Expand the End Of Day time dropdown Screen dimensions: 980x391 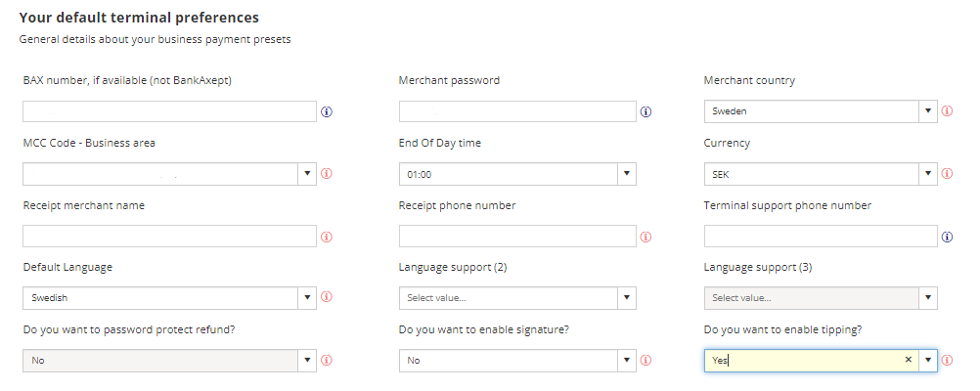627,174
